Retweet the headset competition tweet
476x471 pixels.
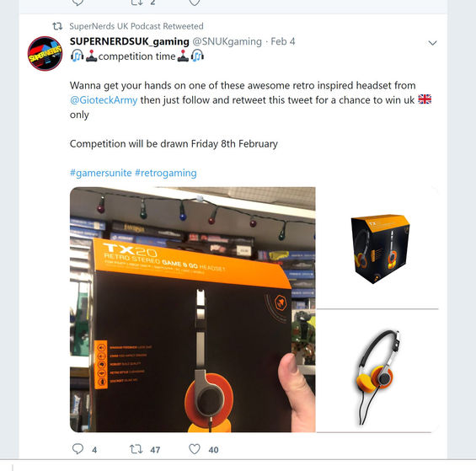(136, 449)
